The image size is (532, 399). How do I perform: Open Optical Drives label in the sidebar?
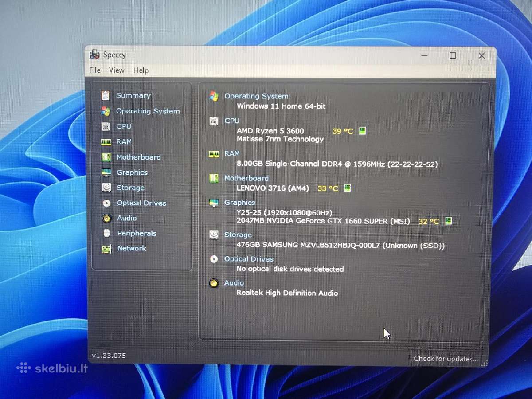coord(141,203)
